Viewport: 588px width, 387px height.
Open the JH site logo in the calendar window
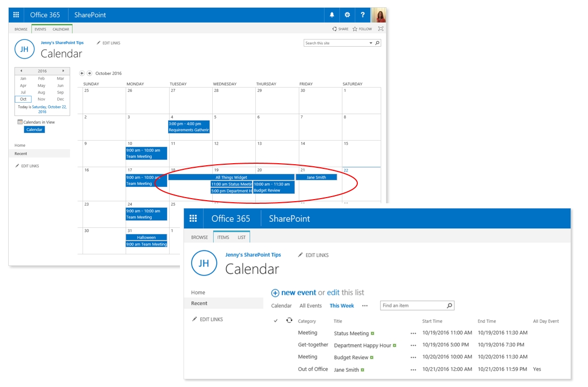click(25, 49)
